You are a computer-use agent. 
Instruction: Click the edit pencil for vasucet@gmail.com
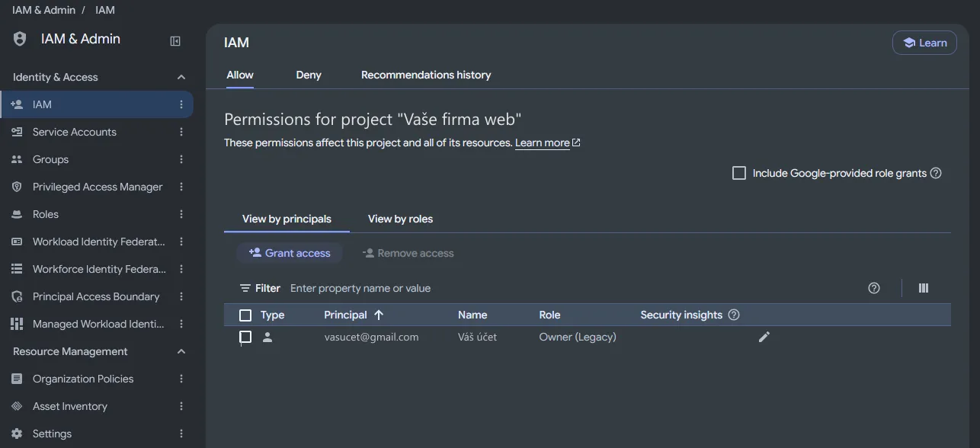tap(764, 337)
